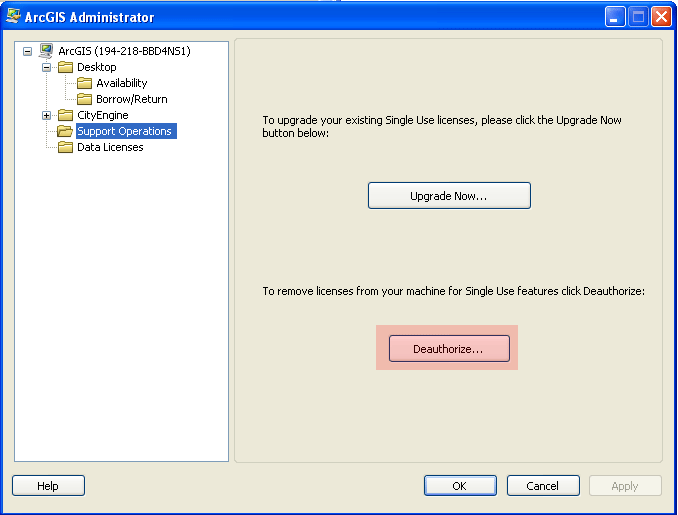Viewport: 678px width, 515px height.
Task: Click the Upgrade Now... button
Action: click(449, 196)
